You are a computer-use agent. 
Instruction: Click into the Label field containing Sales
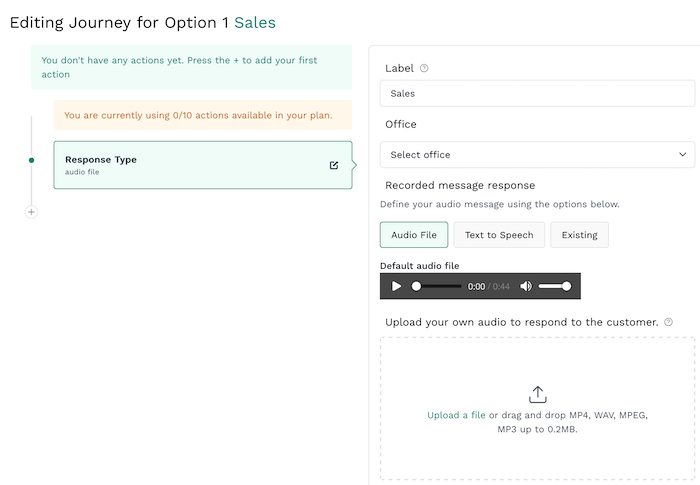point(537,93)
